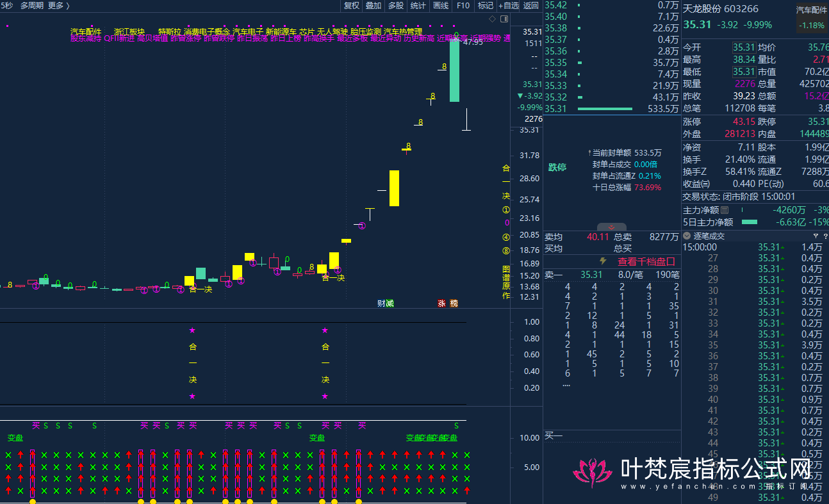Click the lightning bolt icon
The width and height of the screenshot is (829, 504).
click(x=602, y=261)
